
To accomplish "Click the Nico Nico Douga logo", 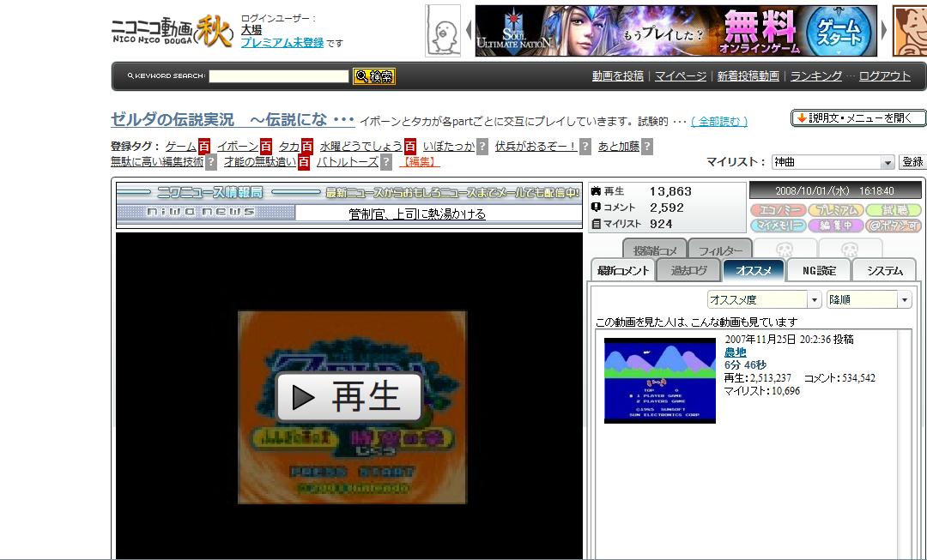I will [172, 32].
